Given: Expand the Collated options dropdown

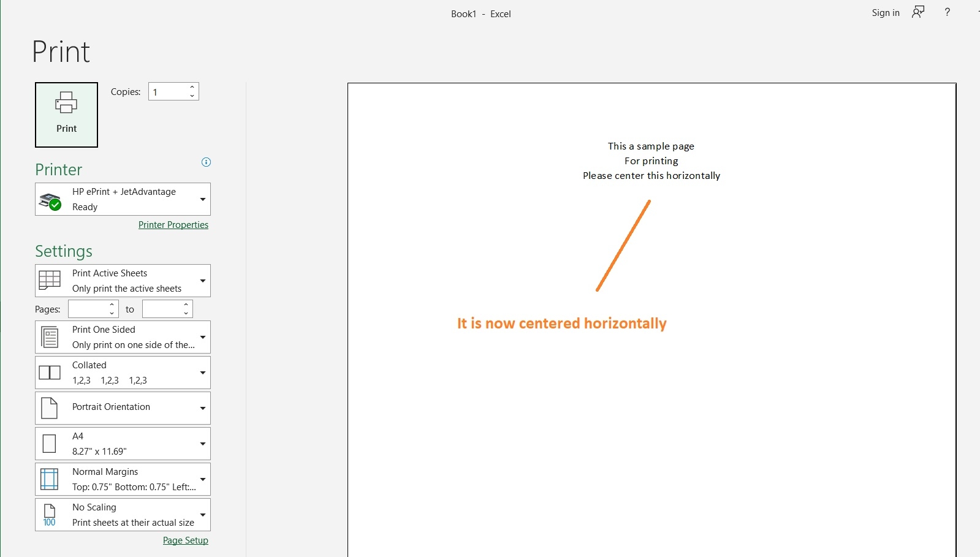Looking at the screenshot, I should tap(123, 373).
